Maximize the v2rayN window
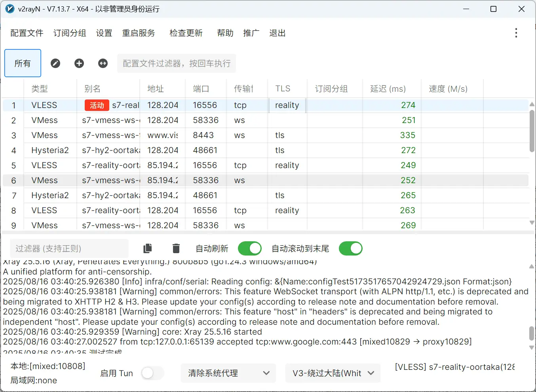 [x=493, y=9]
